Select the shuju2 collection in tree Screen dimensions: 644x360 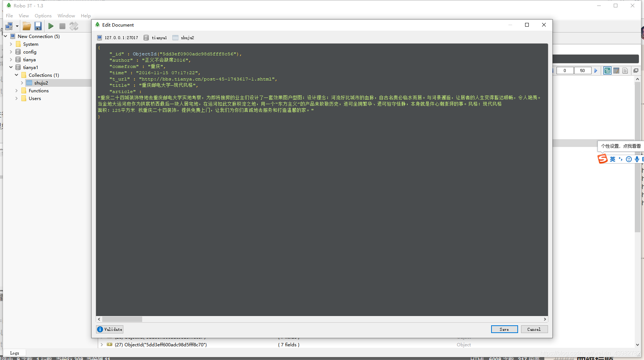pos(41,83)
